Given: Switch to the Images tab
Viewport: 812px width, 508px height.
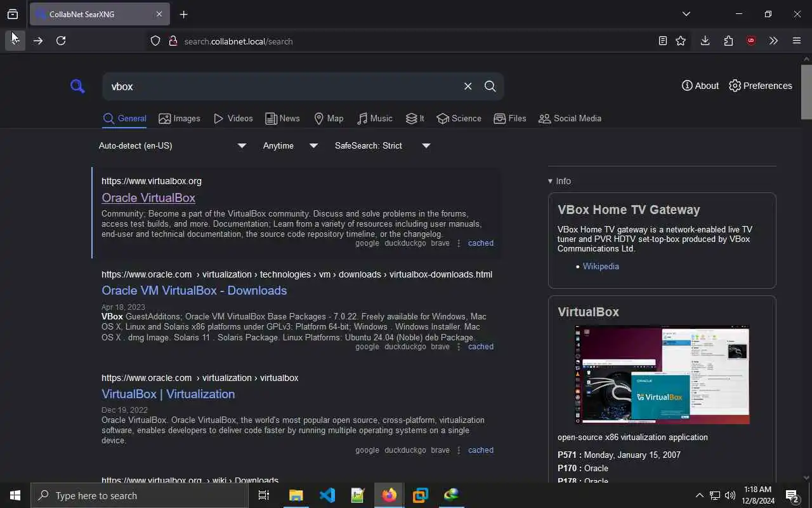Looking at the screenshot, I should click(180, 118).
